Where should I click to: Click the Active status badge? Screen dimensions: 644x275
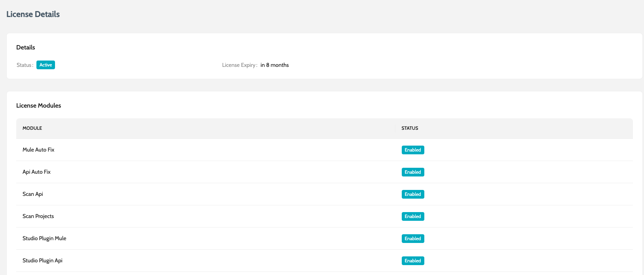click(x=46, y=65)
